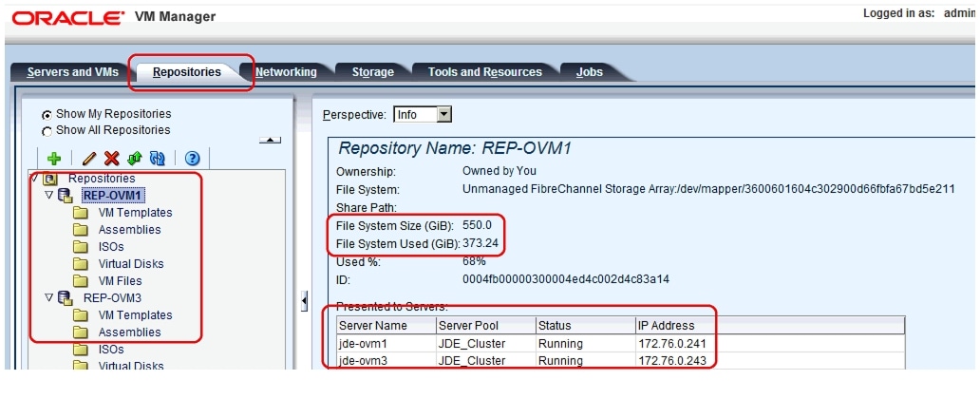The height and width of the screenshot is (399, 980).
Task: Click the green plus Create Repository icon
Action: 54,159
